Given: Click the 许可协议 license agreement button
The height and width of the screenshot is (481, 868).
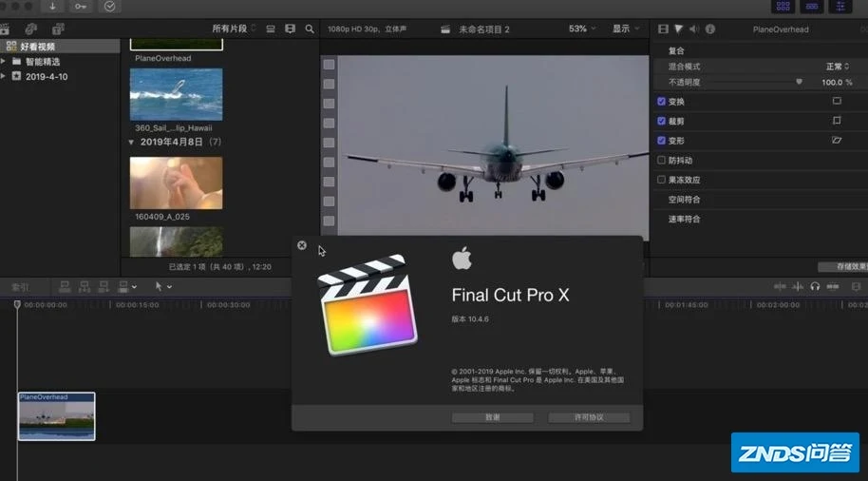Looking at the screenshot, I should 589,417.
